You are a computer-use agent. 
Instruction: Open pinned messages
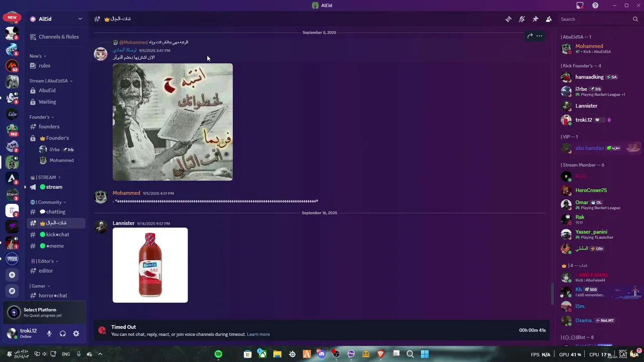point(535,19)
